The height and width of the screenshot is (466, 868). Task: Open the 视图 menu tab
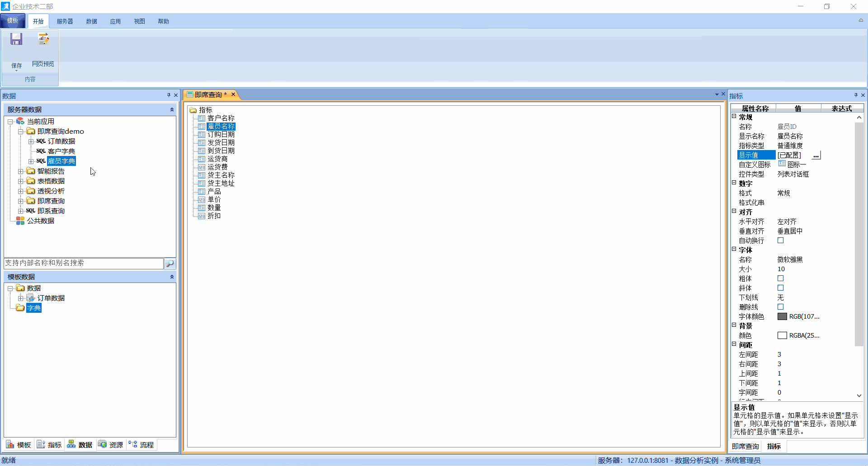pos(139,21)
